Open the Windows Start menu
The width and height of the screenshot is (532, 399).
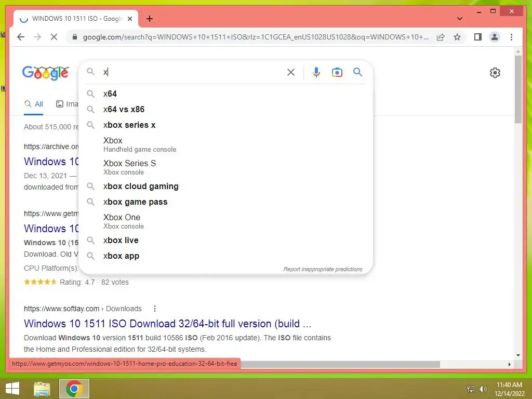pos(12,389)
